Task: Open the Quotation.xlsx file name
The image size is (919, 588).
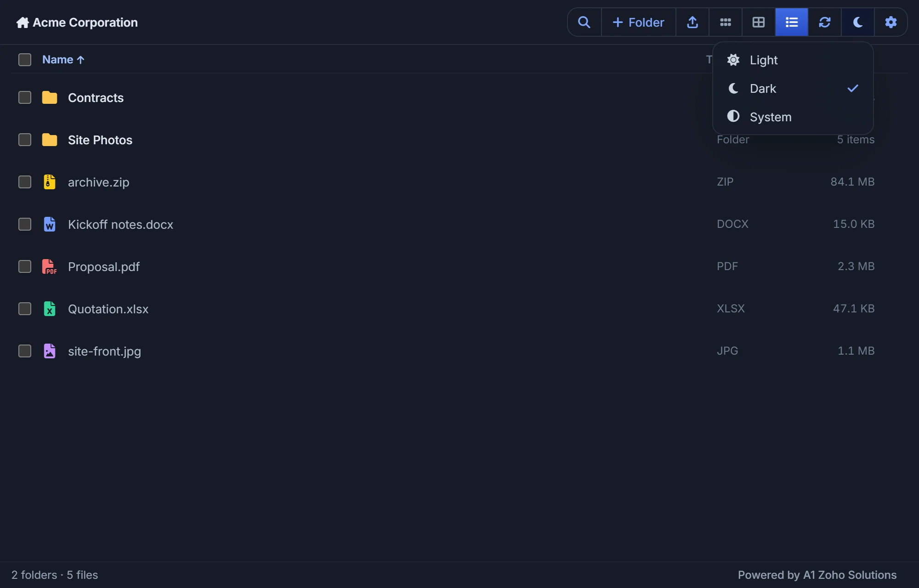Action: point(108,309)
